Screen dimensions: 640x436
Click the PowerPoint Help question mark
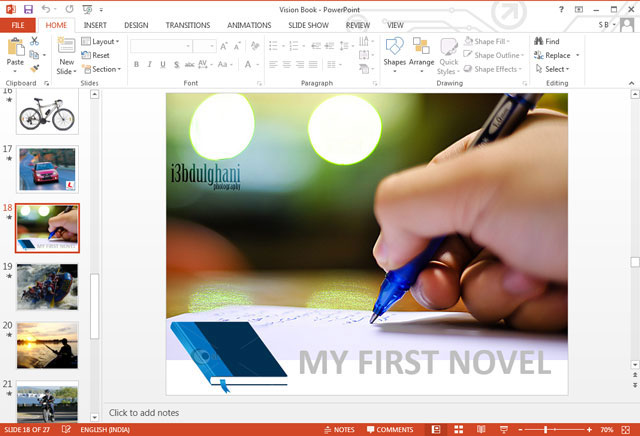561,9
